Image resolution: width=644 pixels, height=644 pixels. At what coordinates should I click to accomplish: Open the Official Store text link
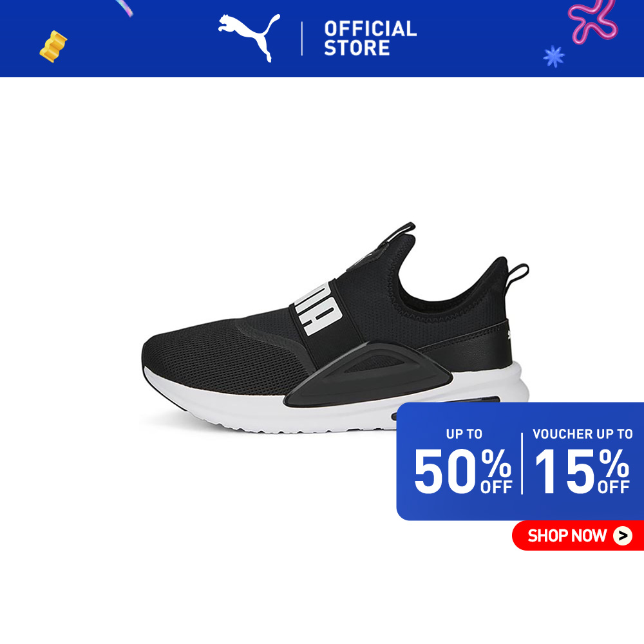point(370,38)
